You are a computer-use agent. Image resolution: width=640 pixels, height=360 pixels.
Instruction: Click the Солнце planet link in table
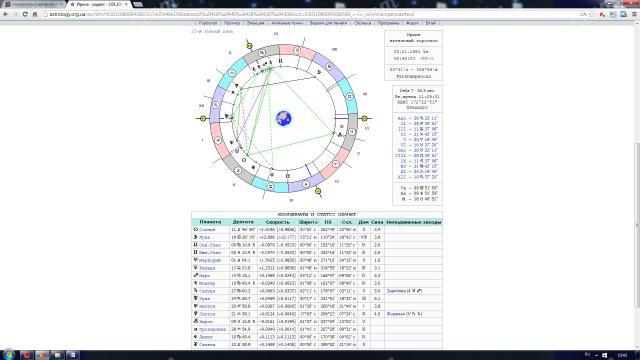point(207,230)
